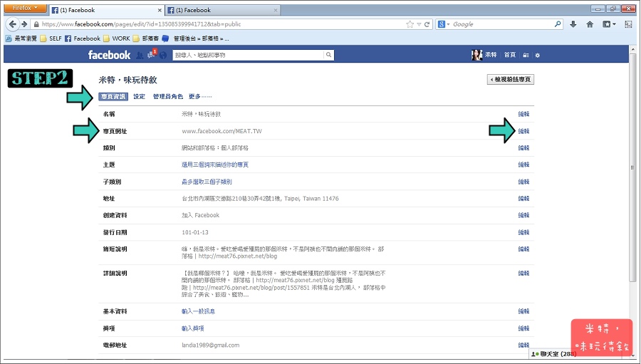
Task: Close the second (1) Facebook tab
Action: pyautogui.click(x=276, y=10)
